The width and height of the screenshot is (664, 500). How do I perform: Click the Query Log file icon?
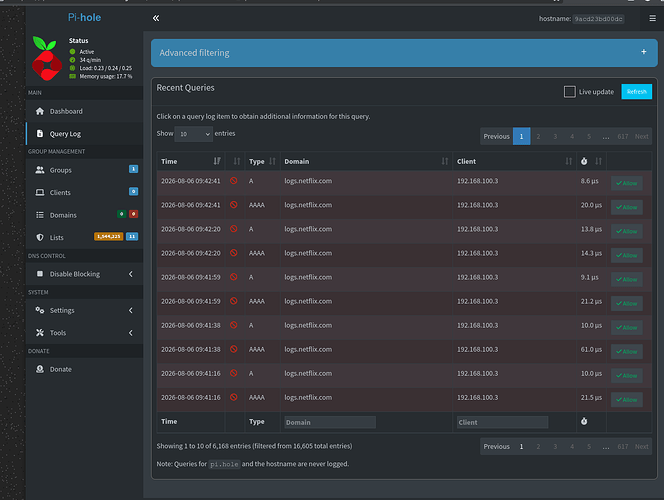click(40, 134)
